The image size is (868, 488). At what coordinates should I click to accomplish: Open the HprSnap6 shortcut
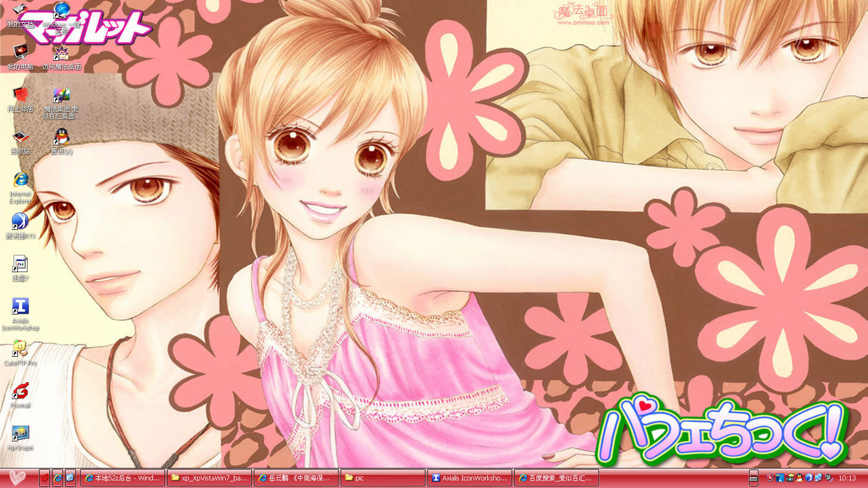coord(20,438)
